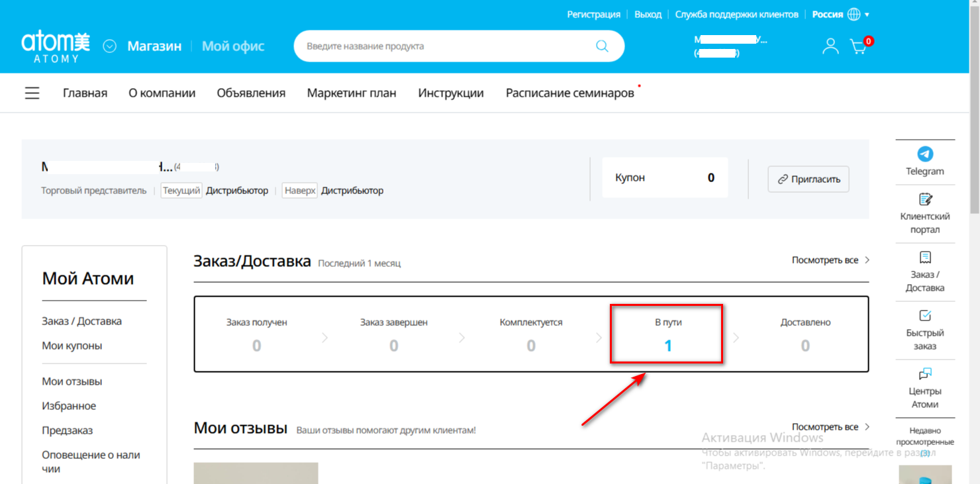Click the Пригласить button
Screen dimensions: 980x484
point(808,179)
